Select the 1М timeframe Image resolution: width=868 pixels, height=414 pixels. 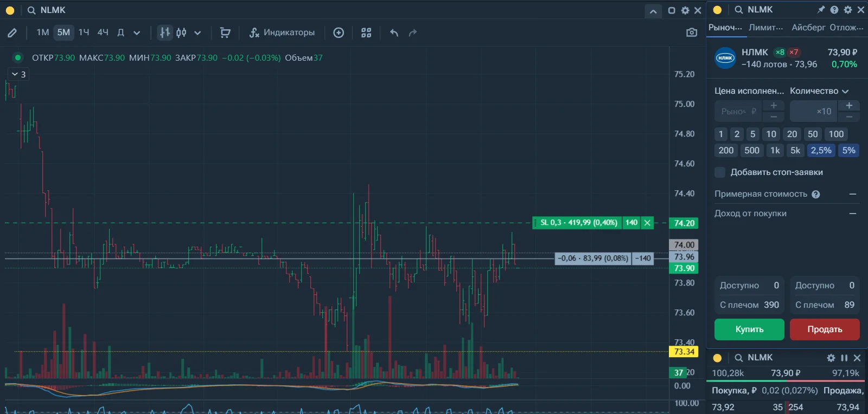point(43,33)
